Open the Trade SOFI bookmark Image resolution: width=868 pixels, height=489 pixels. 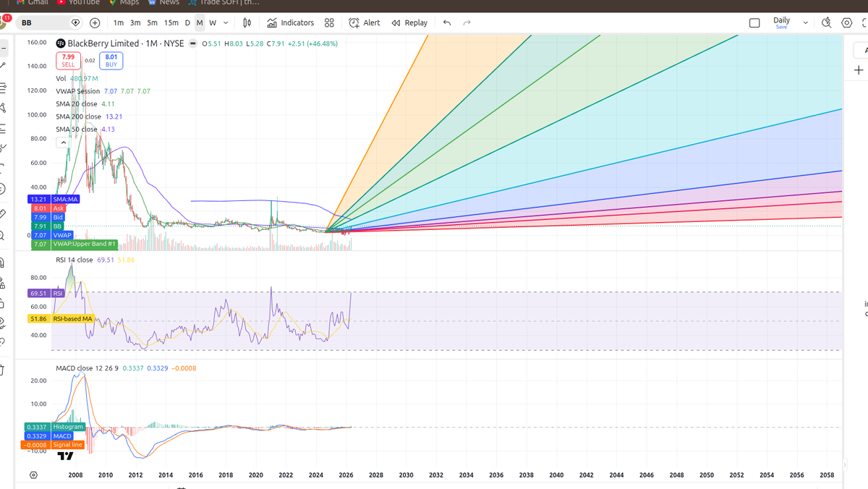click(224, 3)
